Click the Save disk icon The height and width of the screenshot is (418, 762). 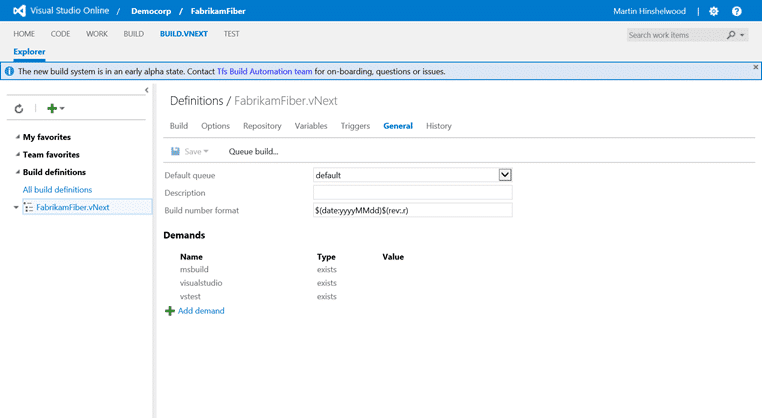click(175, 151)
